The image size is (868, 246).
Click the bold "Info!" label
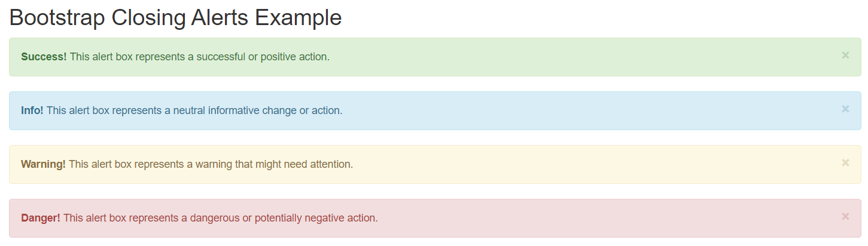(32, 110)
